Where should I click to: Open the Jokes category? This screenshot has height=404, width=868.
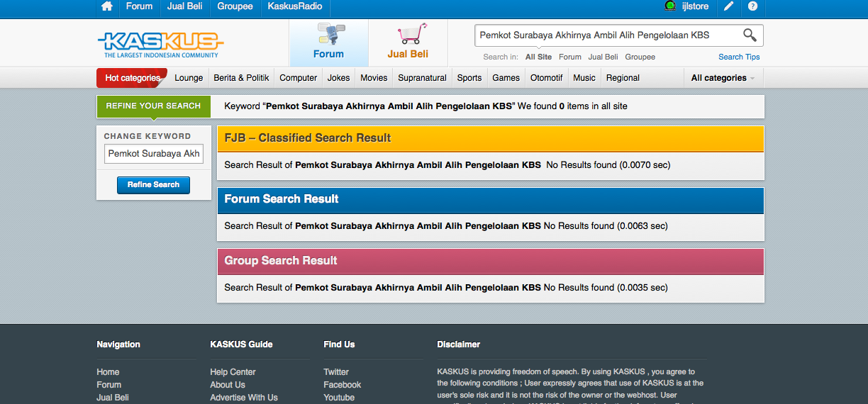[x=338, y=78]
